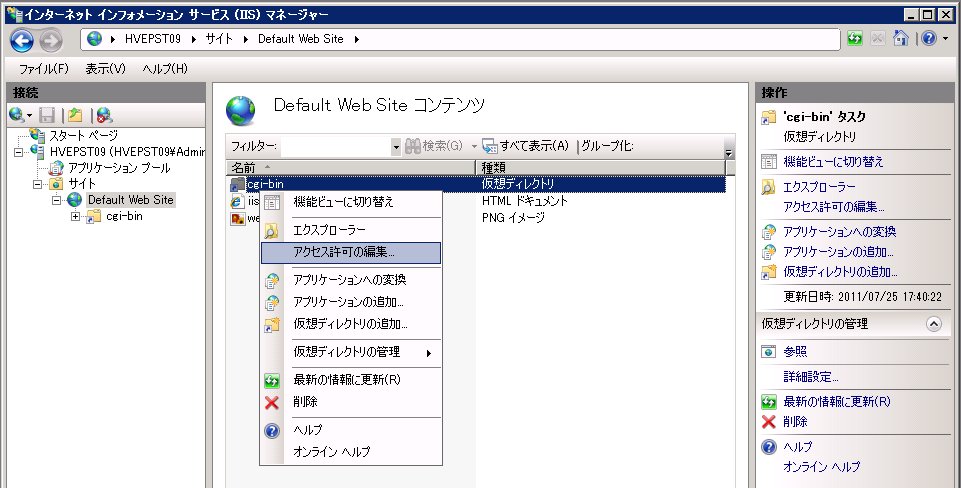Open the help question-mark icon in toolbar
This screenshot has height=488, width=961.
pyautogui.click(x=929, y=39)
